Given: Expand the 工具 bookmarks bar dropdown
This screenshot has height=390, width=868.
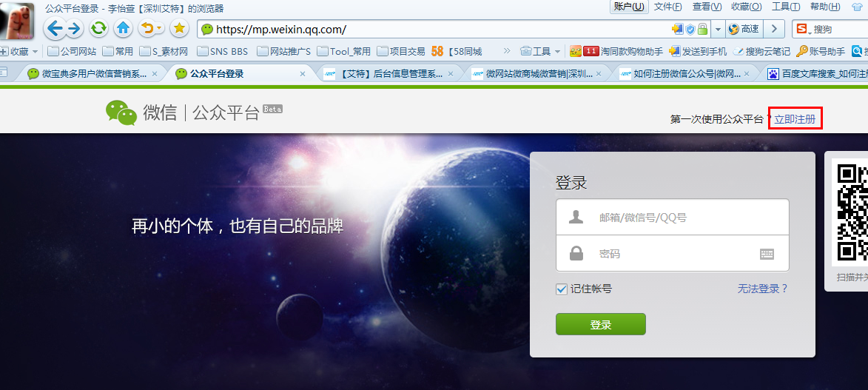Looking at the screenshot, I should coord(540,51).
